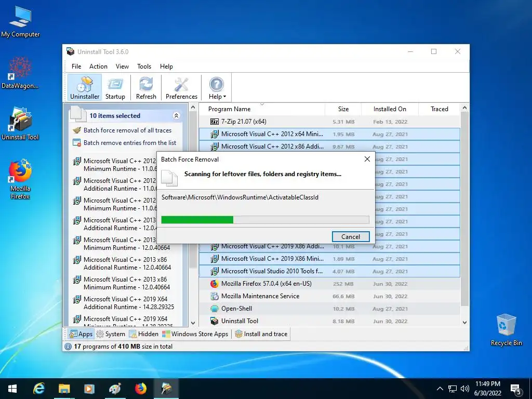
Task: Click the Mozilla Maintenance Service row icon
Action: tap(215, 296)
